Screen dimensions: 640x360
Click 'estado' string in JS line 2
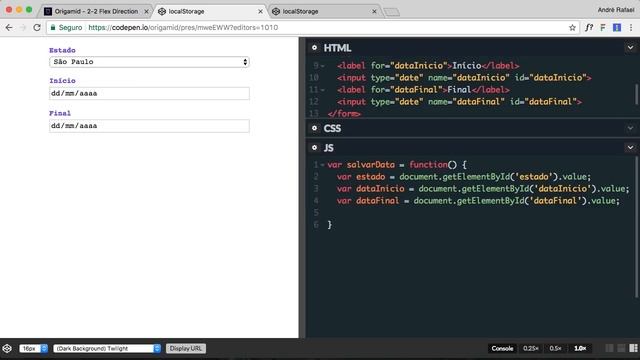tap(533, 177)
